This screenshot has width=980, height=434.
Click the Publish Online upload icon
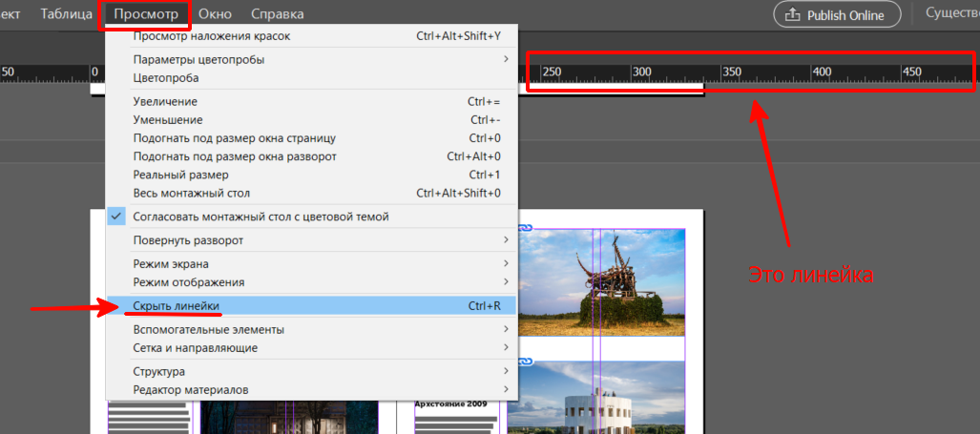tap(792, 15)
